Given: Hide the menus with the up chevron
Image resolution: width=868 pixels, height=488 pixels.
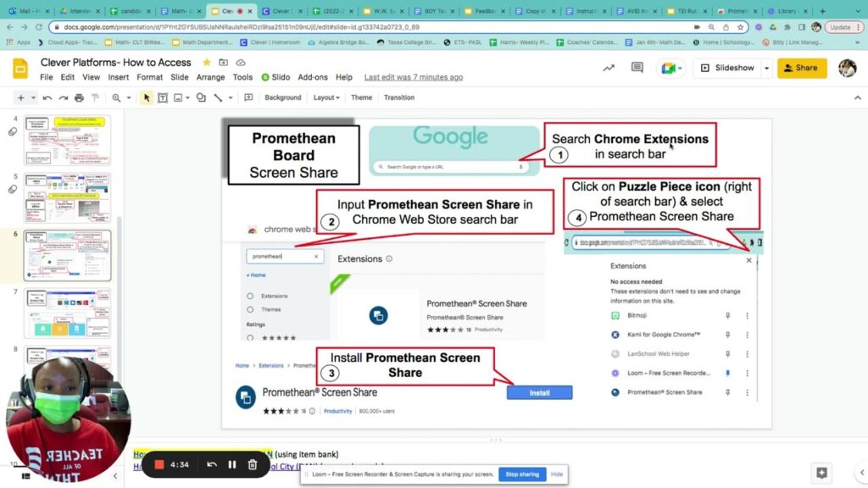Looking at the screenshot, I should [858, 98].
